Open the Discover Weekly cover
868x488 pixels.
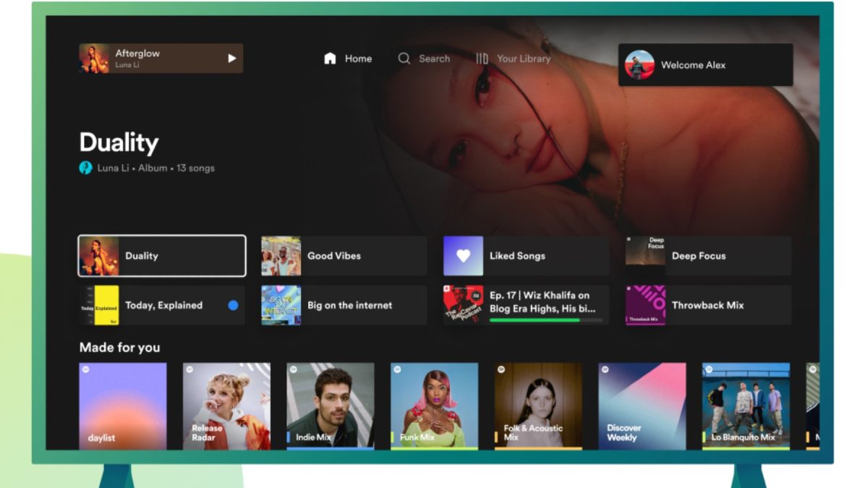(642, 405)
